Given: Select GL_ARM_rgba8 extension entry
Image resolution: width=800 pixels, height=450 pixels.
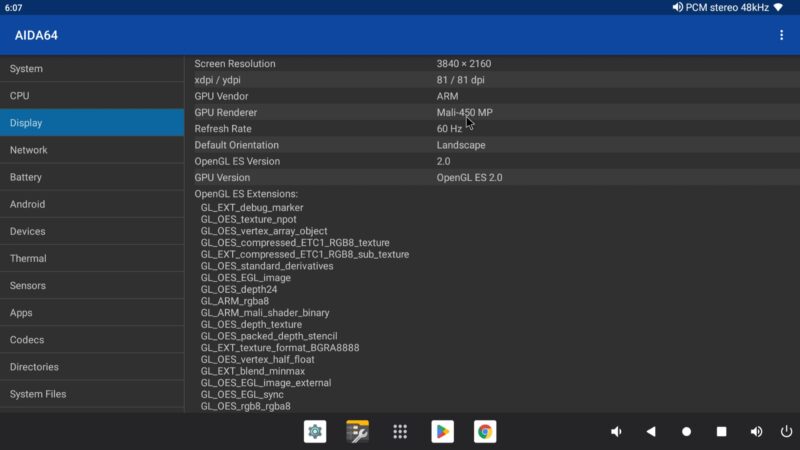Looking at the screenshot, I should pyautogui.click(x=235, y=301).
